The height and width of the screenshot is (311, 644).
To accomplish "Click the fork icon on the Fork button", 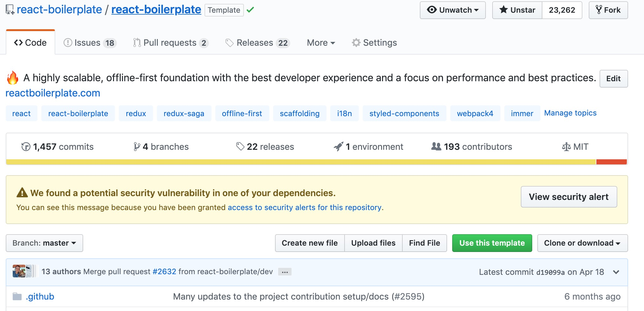I will click(x=599, y=10).
